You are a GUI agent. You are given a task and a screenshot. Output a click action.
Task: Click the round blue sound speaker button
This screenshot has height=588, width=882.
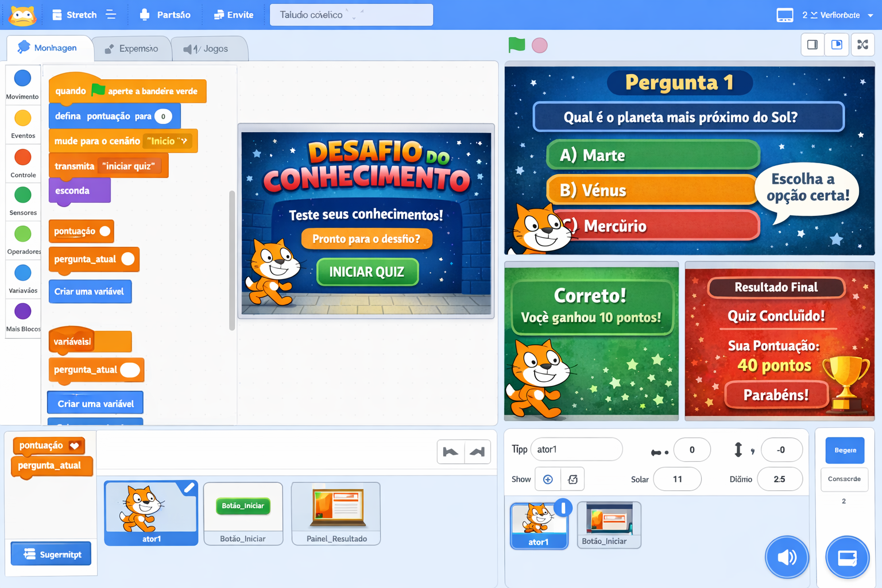(x=786, y=557)
